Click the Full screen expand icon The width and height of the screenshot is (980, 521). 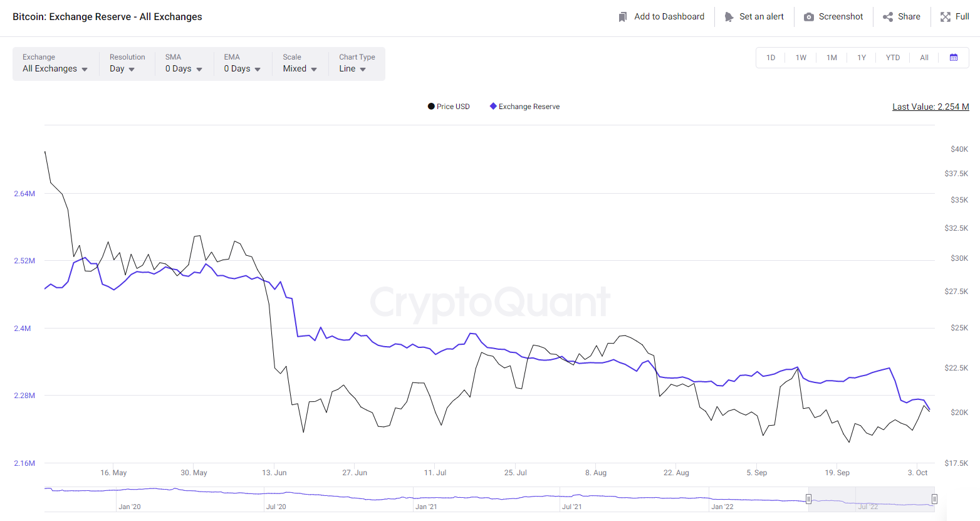pyautogui.click(x=946, y=17)
